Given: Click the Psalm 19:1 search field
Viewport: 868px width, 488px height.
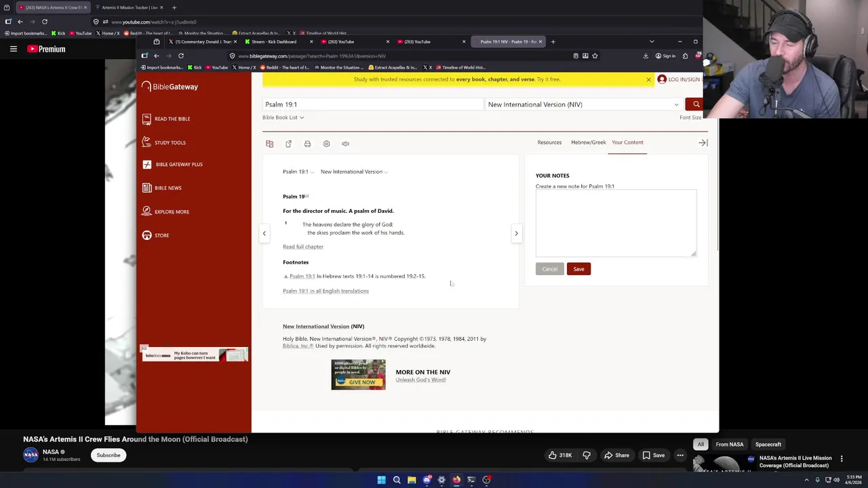Looking at the screenshot, I should (x=373, y=104).
